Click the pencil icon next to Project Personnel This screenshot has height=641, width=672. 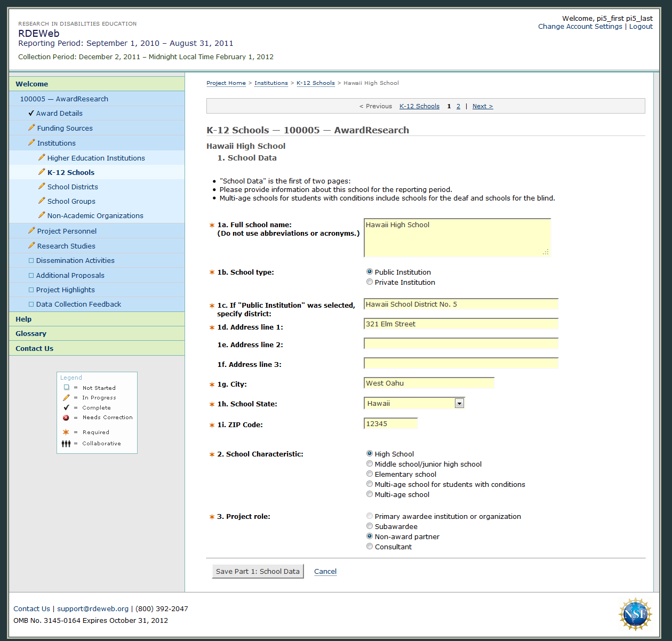click(31, 230)
